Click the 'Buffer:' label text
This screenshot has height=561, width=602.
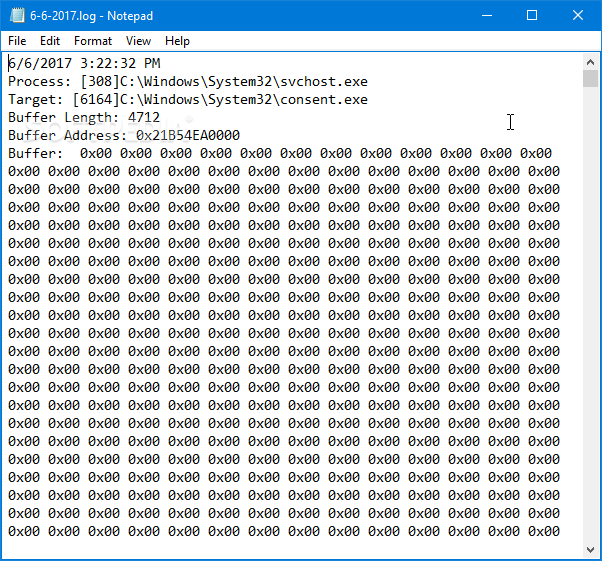(x=35, y=154)
